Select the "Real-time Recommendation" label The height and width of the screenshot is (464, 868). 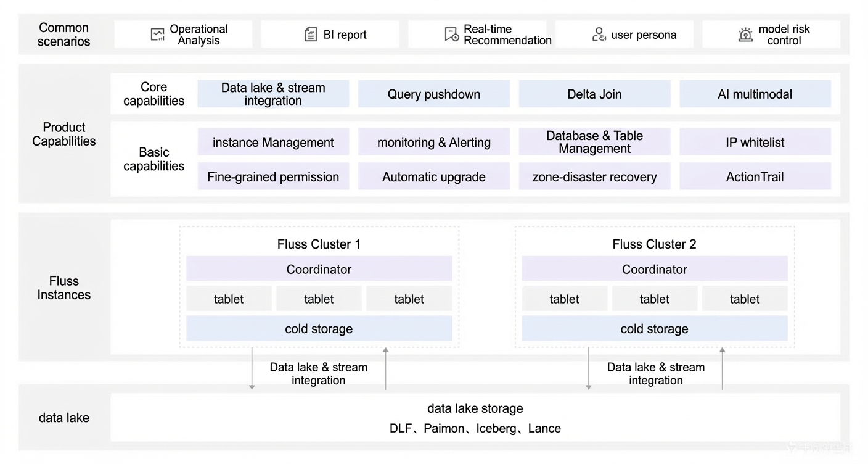(x=507, y=35)
